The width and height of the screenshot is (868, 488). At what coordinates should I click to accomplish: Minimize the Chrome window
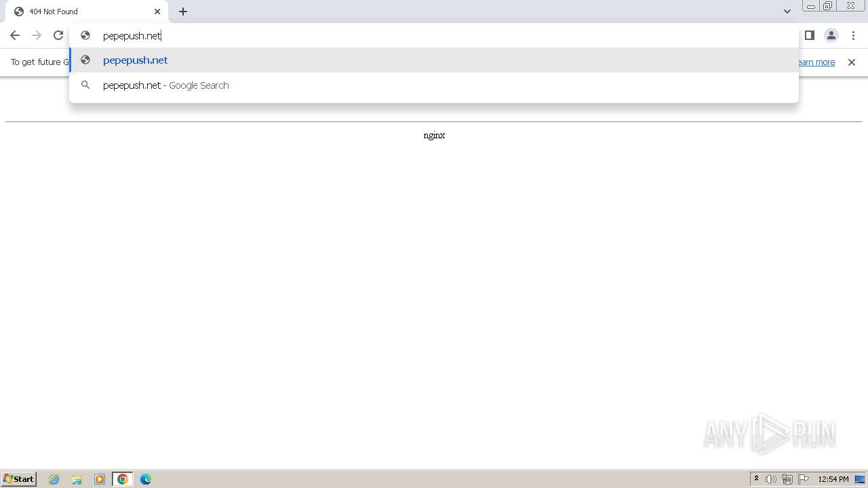click(x=810, y=6)
